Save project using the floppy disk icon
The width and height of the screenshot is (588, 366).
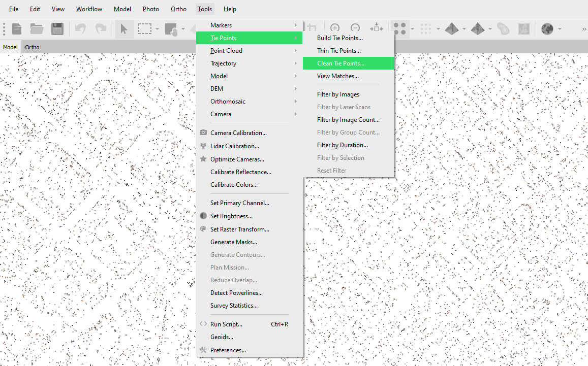(57, 29)
